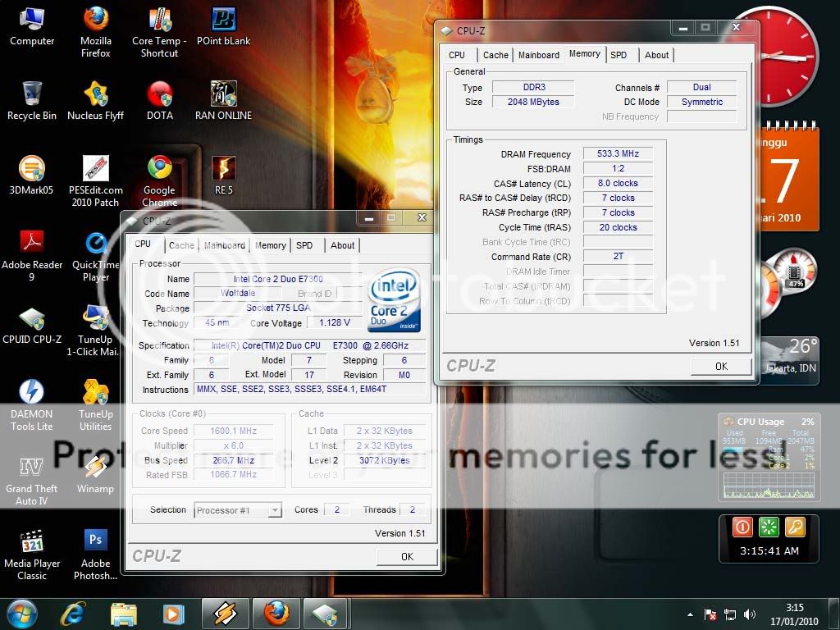Open the Windows Start menu orb
The height and width of the screenshot is (630, 840).
pyautogui.click(x=21, y=614)
